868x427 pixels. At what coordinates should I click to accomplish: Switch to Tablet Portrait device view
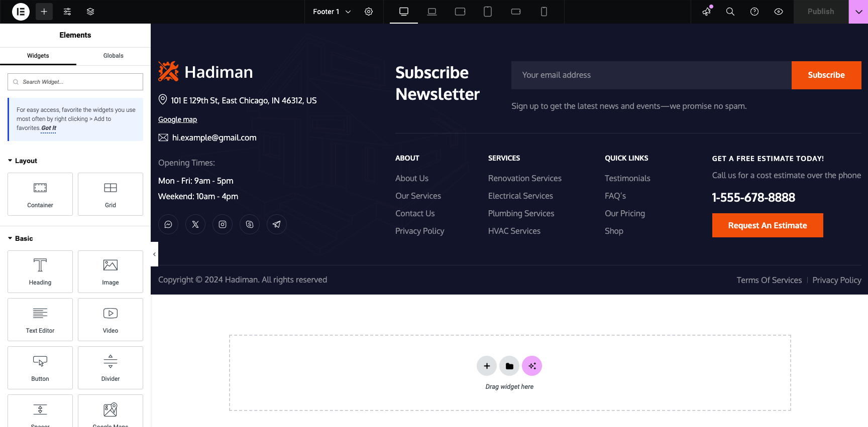pos(488,12)
